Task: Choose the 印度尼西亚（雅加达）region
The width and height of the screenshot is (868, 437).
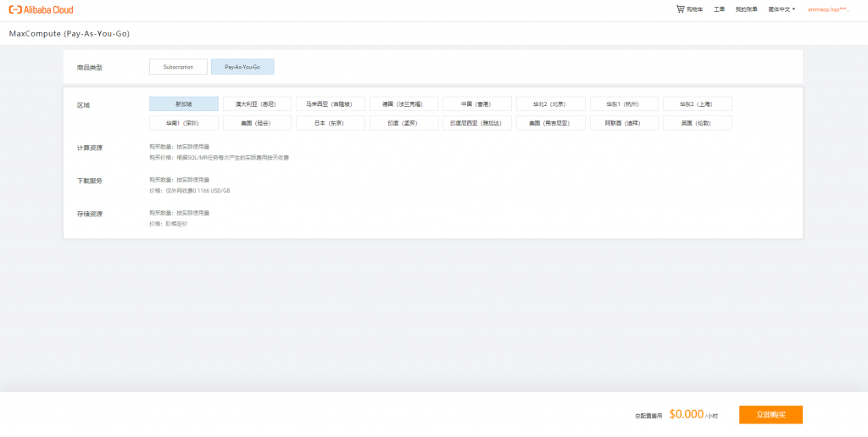Action: (477, 123)
